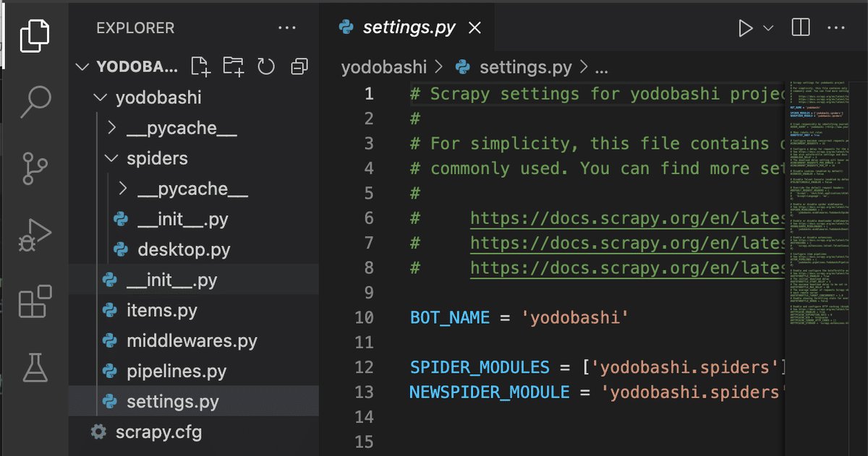Click the New Folder icon in Explorer

233,67
